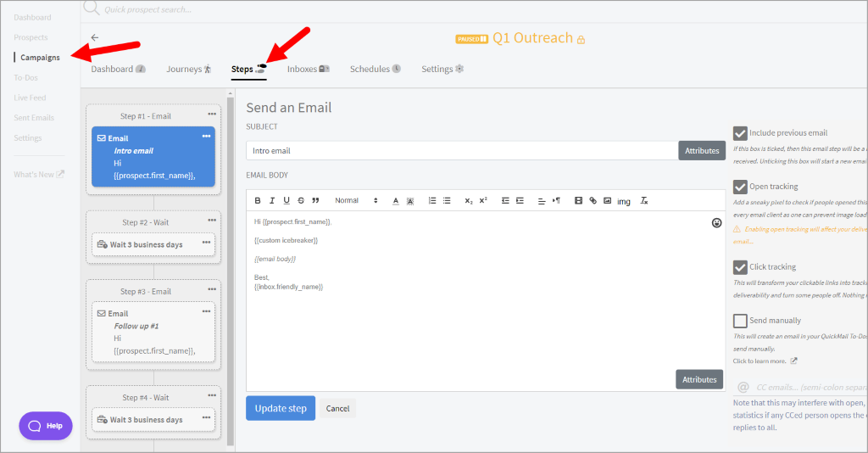Viewport: 868px width, 453px height.
Task: Insert a video with the film icon
Action: [x=578, y=200]
